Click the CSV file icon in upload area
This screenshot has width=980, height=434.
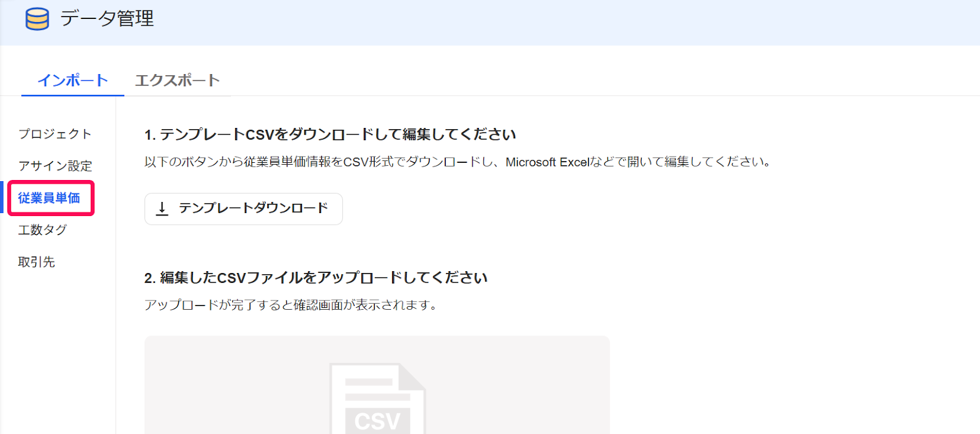pyautogui.click(x=377, y=398)
